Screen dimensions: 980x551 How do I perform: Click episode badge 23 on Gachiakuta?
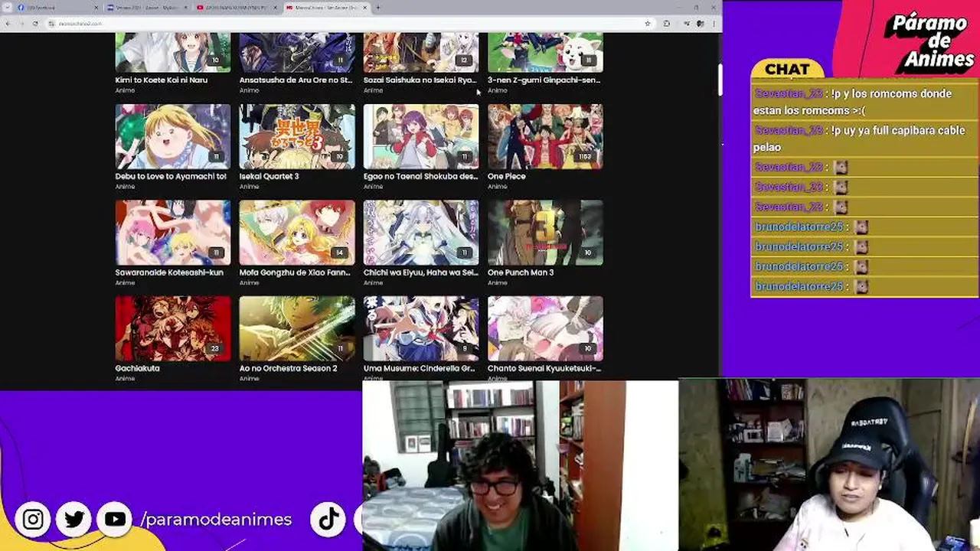(214, 349)
